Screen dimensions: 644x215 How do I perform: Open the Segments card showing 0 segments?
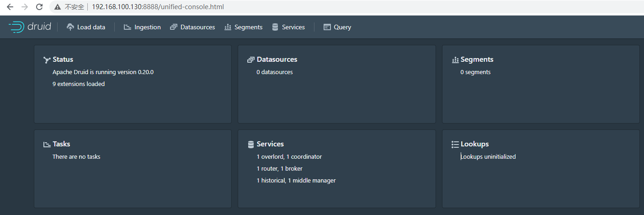tap(541, 84)
